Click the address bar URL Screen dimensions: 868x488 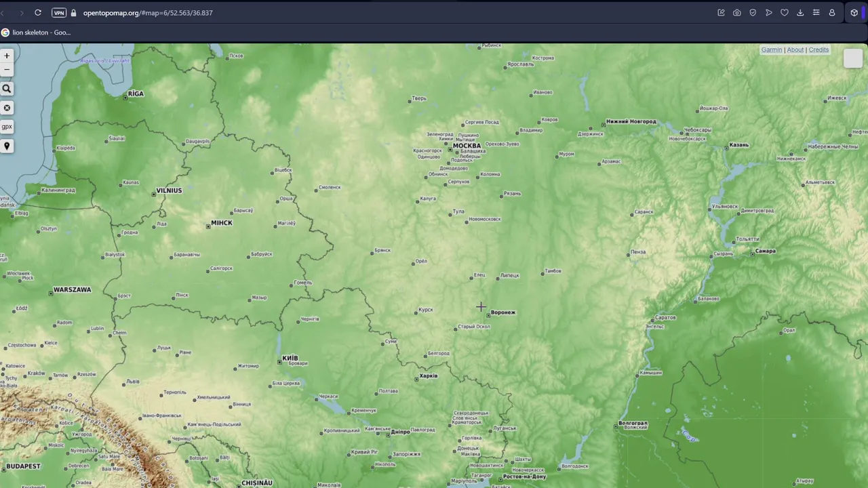point(148,13)
